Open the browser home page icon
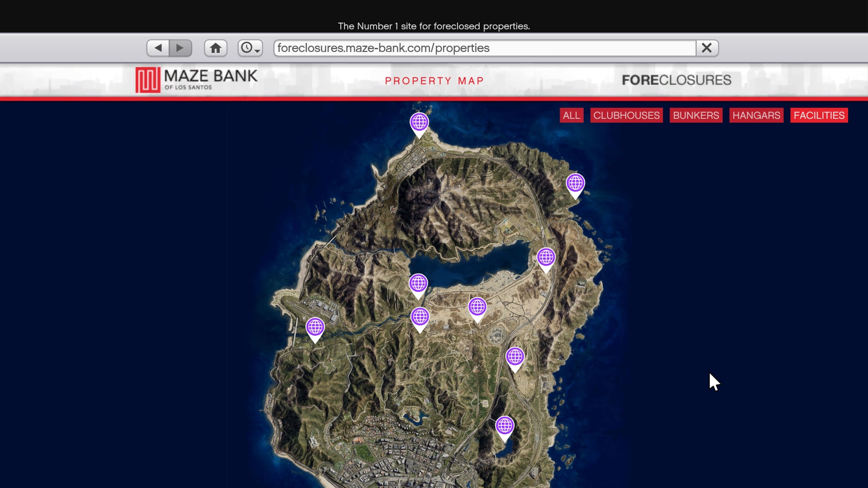The width and height of the screenshot is (868, 488). [216, 48]
